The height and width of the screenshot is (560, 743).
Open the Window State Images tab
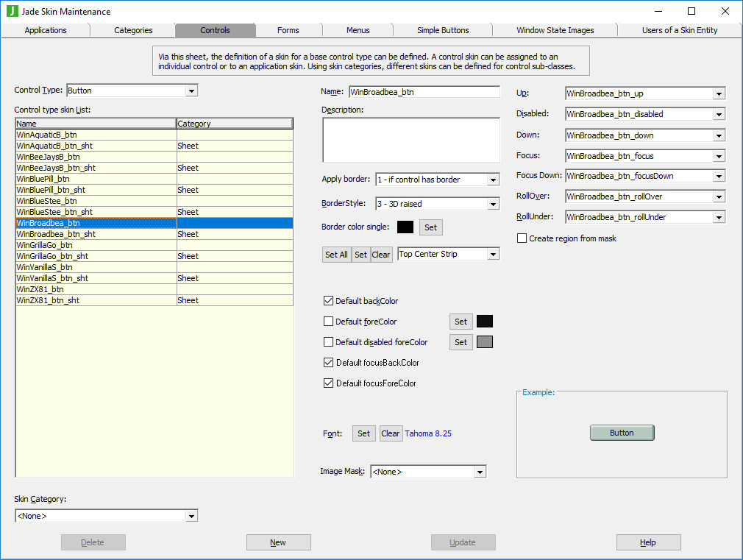point(555,30)
